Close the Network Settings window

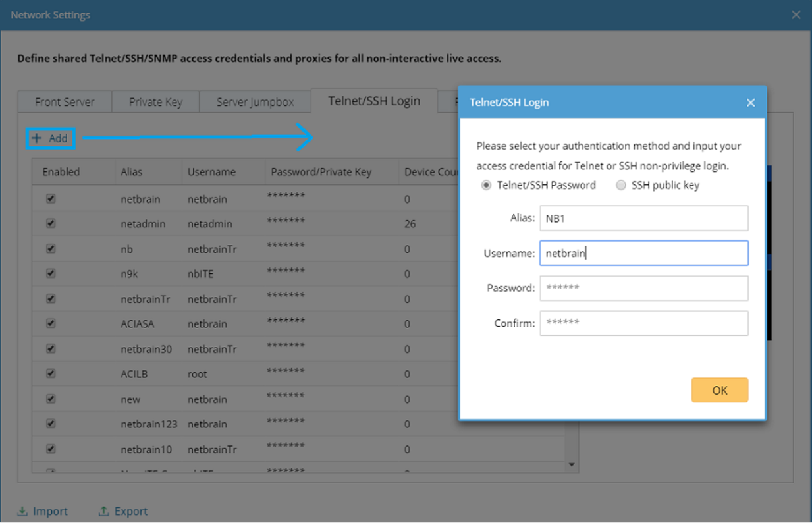coord(796,14)
